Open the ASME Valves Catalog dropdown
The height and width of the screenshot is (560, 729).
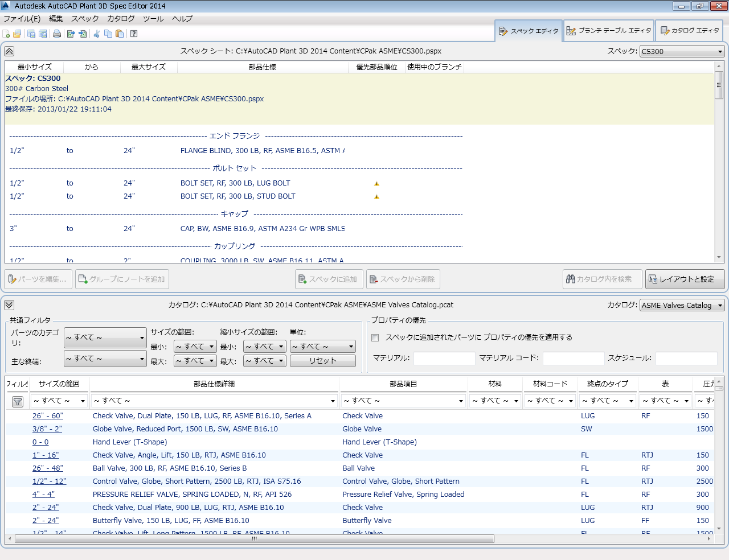coord(682,305)
